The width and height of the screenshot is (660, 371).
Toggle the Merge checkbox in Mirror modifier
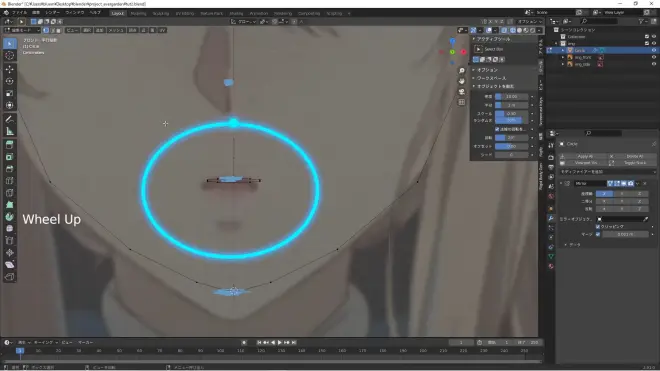(x=598, y=234)
